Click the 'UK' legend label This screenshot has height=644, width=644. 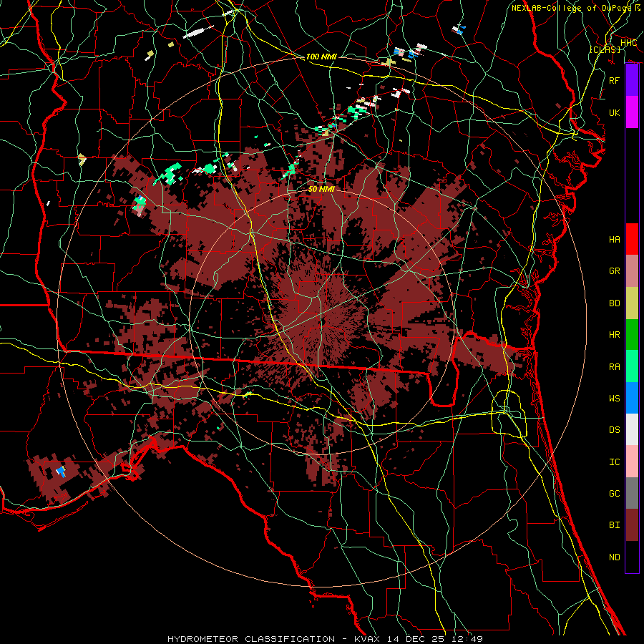point(614,112)
